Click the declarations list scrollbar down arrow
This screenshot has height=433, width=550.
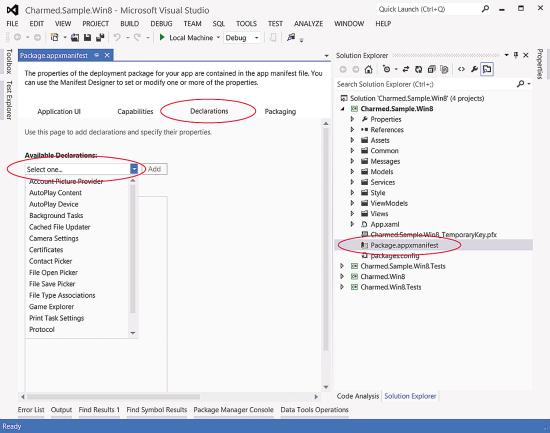[133, 333]
